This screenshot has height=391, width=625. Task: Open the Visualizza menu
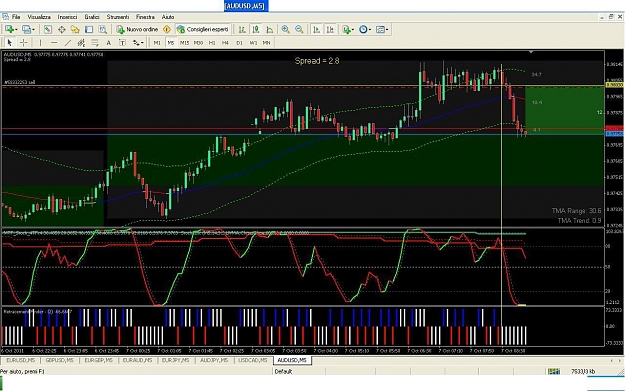[39, 17]
